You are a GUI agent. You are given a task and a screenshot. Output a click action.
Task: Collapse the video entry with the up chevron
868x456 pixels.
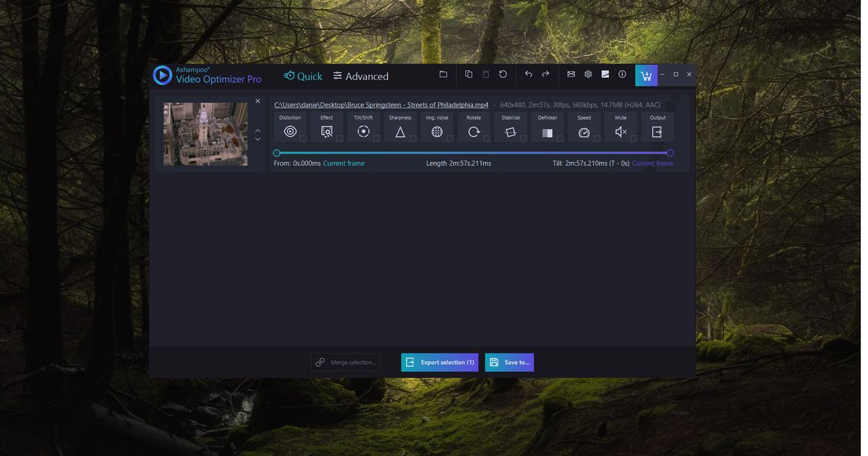click(x=258, y=130)
